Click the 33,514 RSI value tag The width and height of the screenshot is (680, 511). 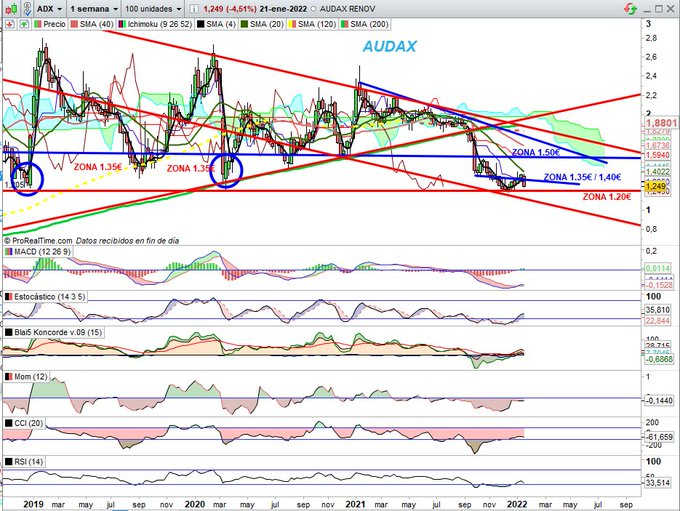[x=657, y=482]
